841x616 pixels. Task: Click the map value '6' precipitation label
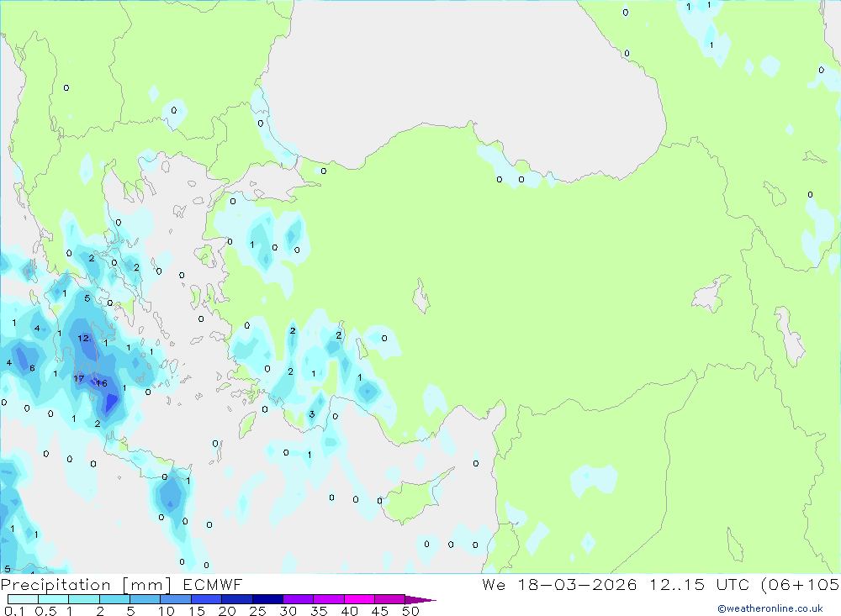pyautogui.click(x=32, y=368)
